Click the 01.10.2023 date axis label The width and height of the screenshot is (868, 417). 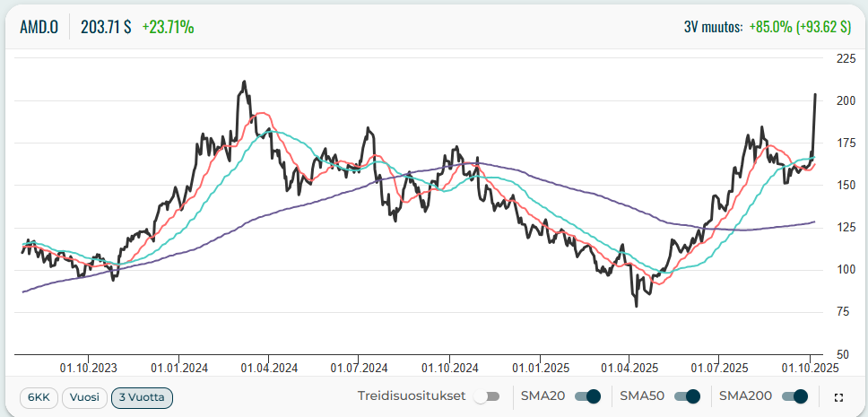88,367
